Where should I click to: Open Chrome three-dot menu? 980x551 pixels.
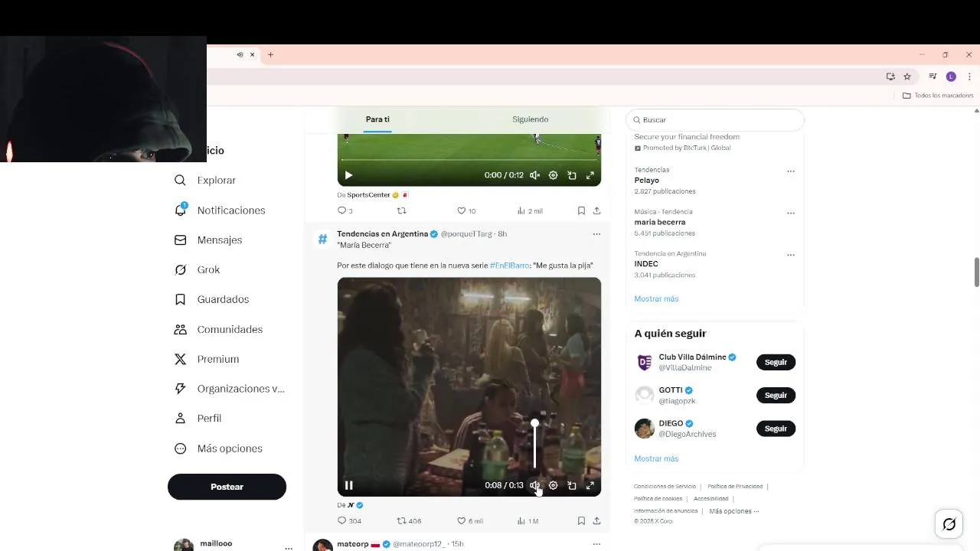pyautogui.click(x=969, y=77)
